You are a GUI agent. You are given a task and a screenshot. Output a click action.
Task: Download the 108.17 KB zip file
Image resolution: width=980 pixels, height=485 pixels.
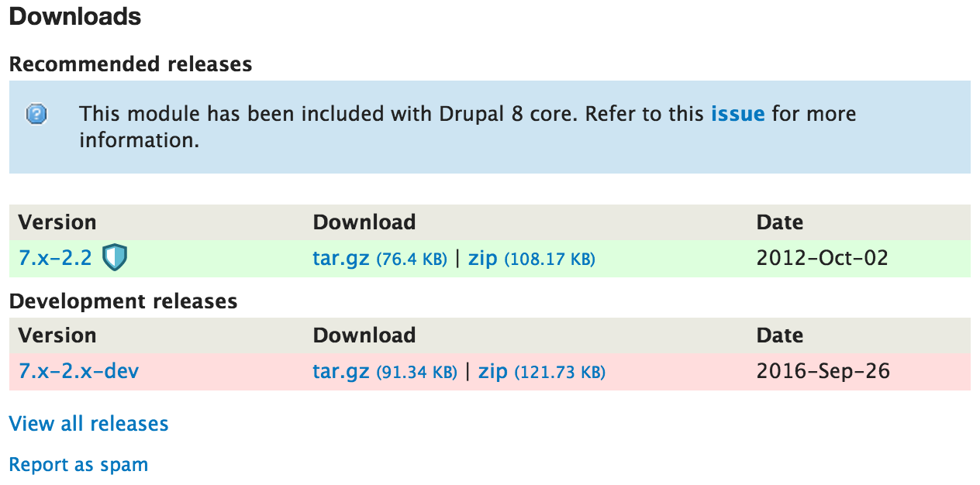coord(482,258)
